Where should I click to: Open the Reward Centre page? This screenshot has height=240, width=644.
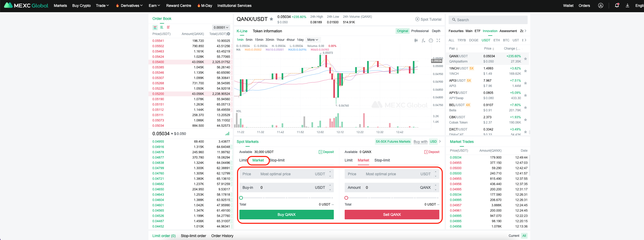click(178, 6)
